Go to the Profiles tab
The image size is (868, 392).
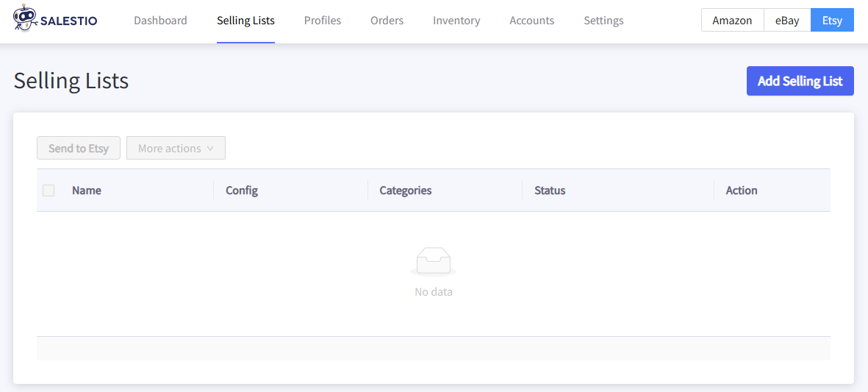323,21
